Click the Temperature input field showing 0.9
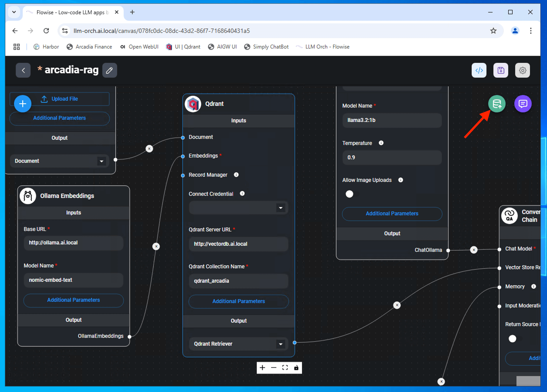 pos(392,158)
